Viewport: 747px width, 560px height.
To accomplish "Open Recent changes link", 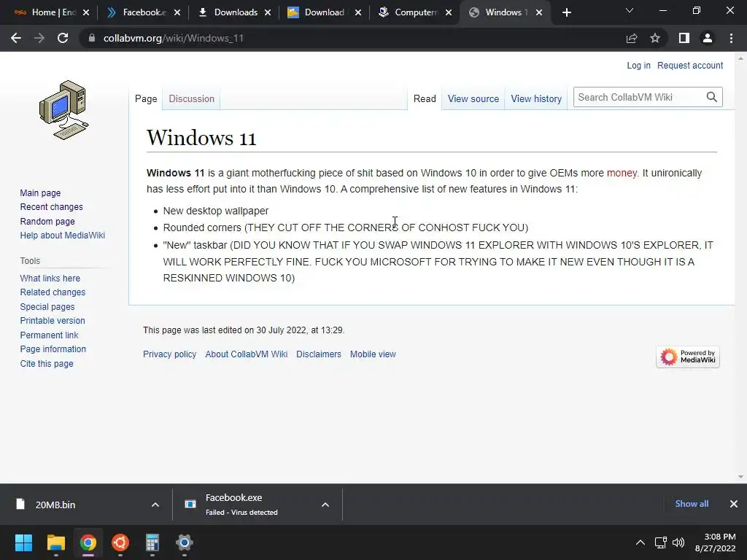I will 52,206.
